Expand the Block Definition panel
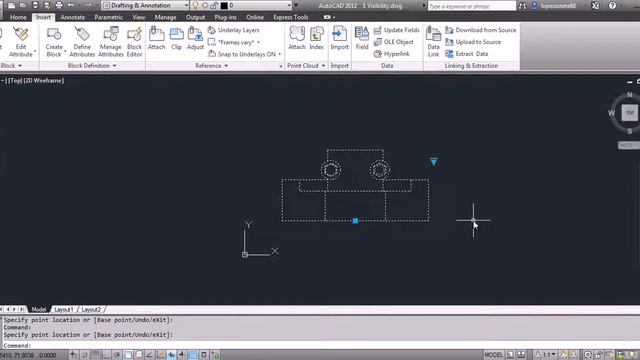Screen dimensions: 640x360 tap(92, 66)
